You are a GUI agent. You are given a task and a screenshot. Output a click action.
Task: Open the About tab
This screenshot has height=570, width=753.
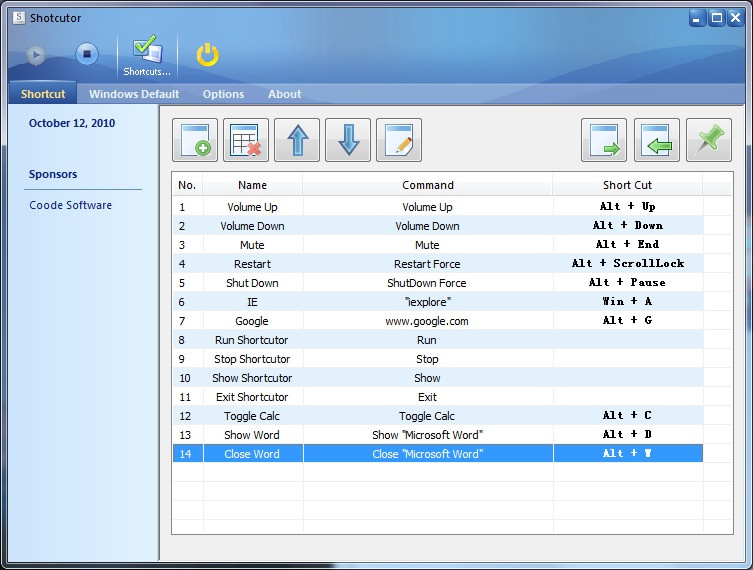tap(285, 94)
